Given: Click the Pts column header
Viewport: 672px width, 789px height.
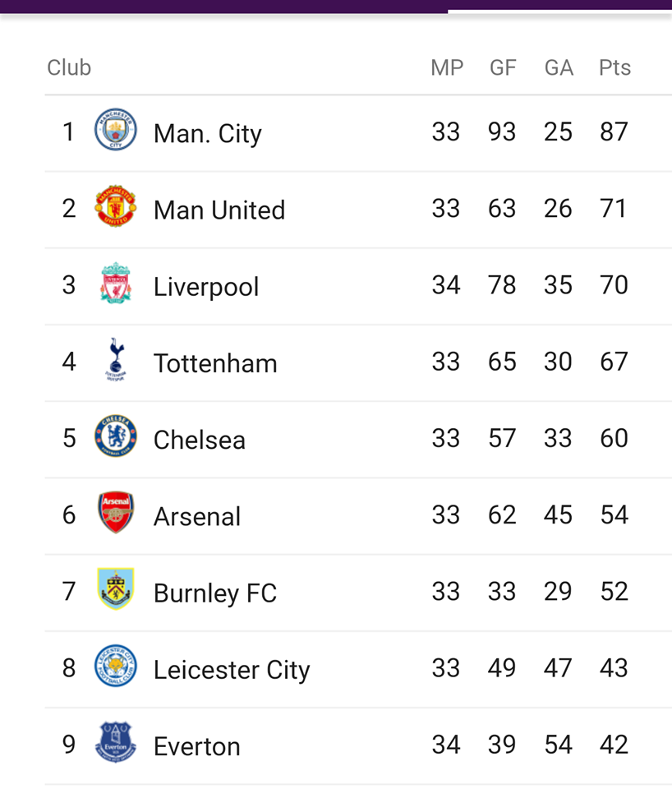Looking at the screenshot, I should (x=614, y=67).
